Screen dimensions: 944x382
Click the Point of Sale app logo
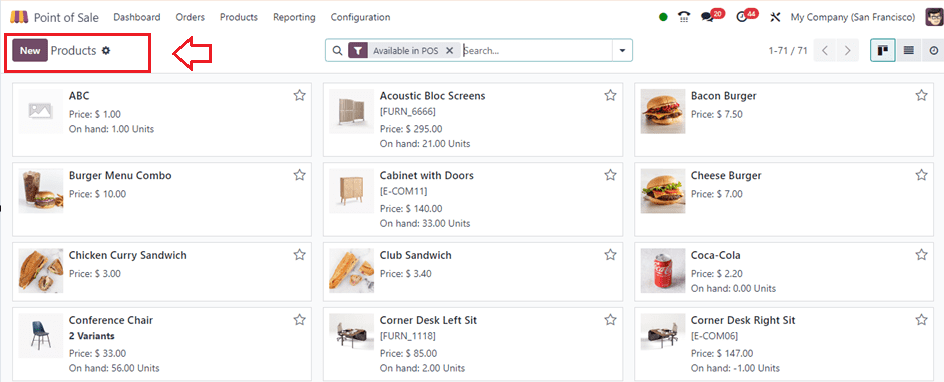[19, 17]
